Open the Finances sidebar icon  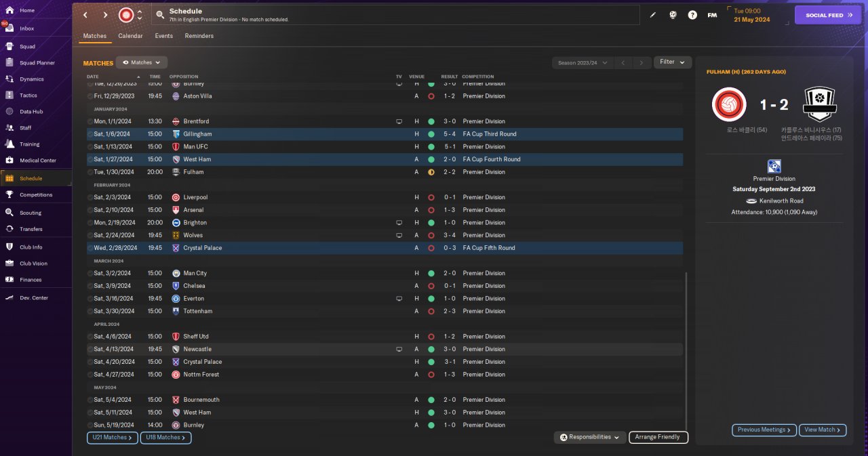pos(9,280)
